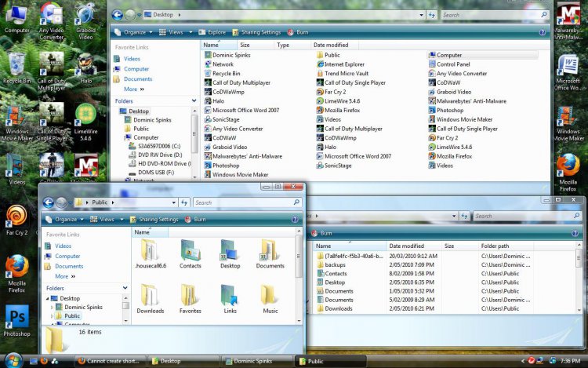Collapse Folders pane in Public window

click(x=125, y=288)
